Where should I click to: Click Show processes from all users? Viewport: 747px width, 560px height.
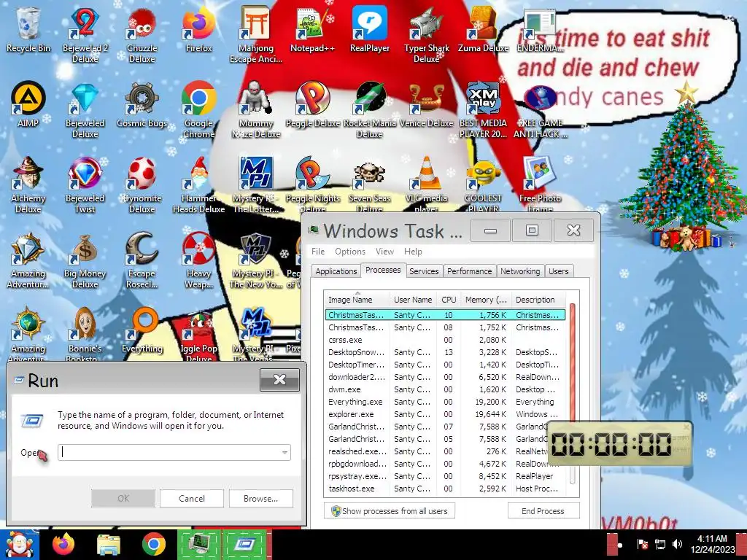click(x=390, y=511)
